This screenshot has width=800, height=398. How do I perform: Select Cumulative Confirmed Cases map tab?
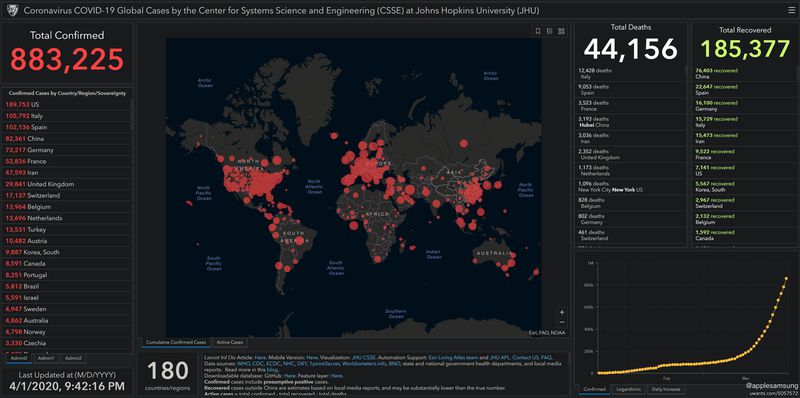click(176, 342)
